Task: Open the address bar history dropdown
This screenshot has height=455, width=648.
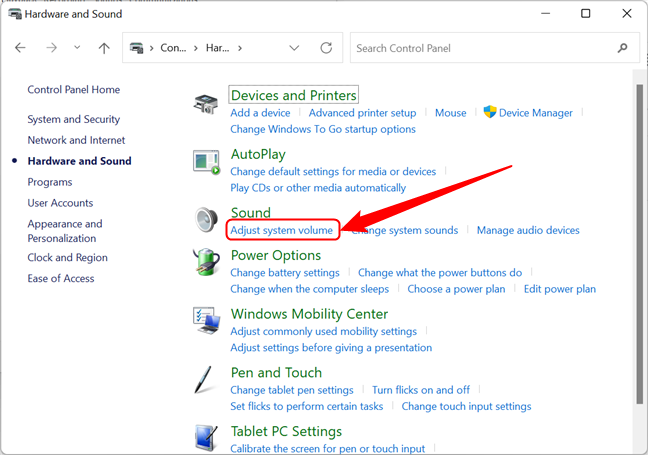Action: (294, 48)
